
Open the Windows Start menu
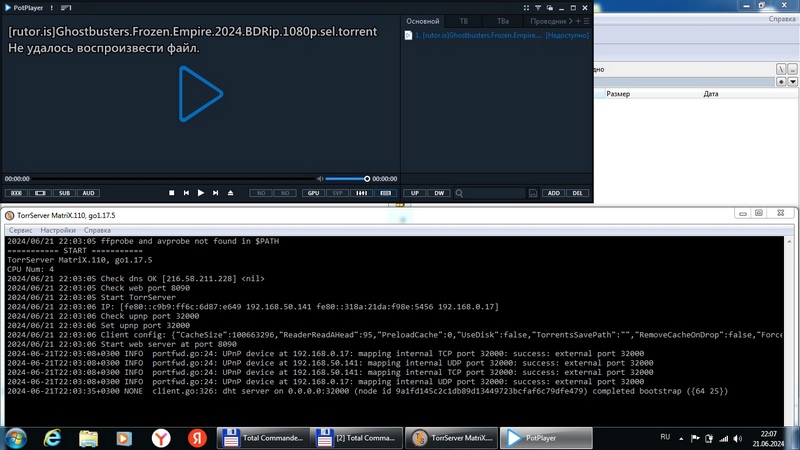[15, 438]
